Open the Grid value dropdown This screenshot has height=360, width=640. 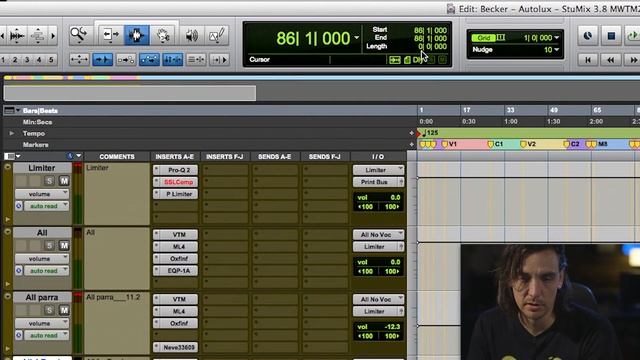556,38
